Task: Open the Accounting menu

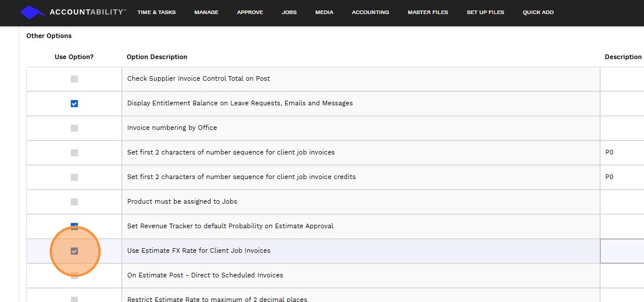Action: point(370,12)
